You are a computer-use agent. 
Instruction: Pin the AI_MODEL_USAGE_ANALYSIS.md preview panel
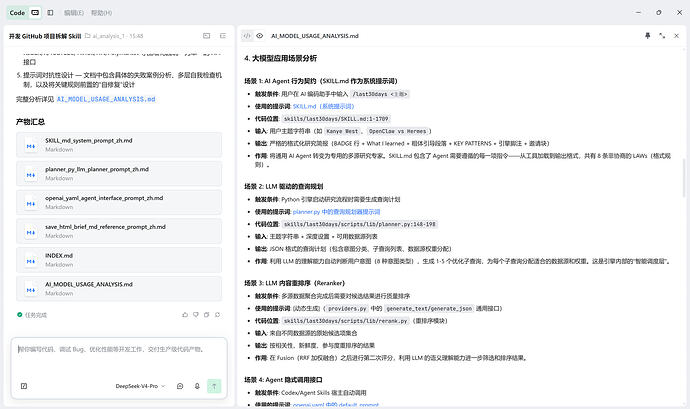coord(647,36)
